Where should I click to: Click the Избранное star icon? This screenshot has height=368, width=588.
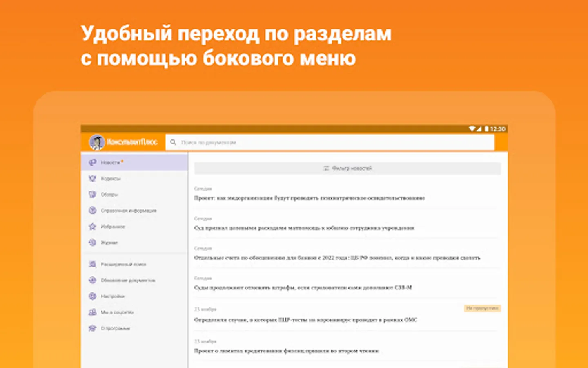(x=93, y=227)
